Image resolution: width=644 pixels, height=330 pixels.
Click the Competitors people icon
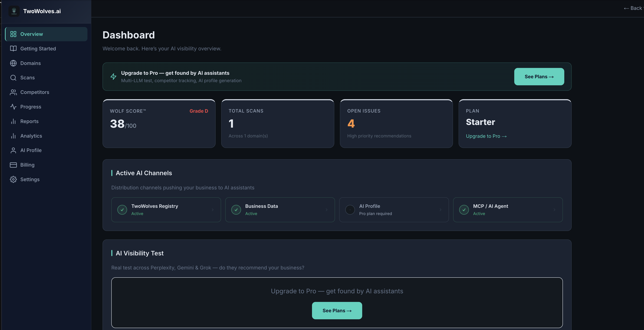click(14, 92)
